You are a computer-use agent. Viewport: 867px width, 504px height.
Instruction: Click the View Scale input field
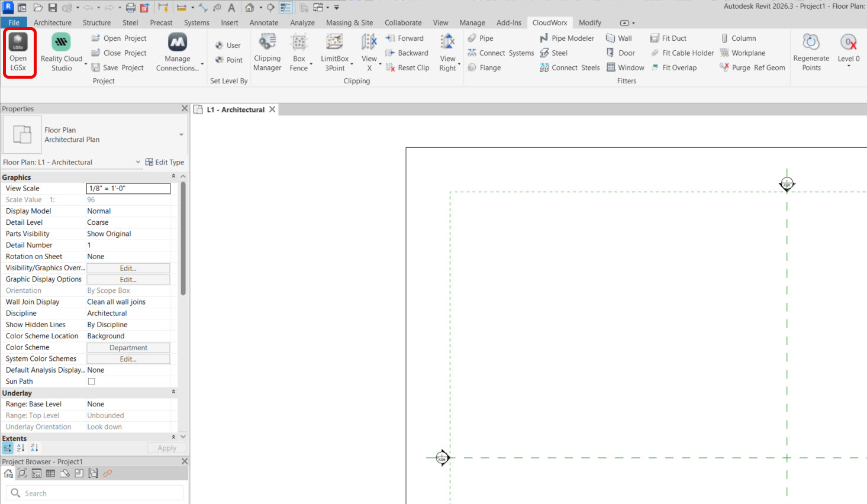(128, 189)
